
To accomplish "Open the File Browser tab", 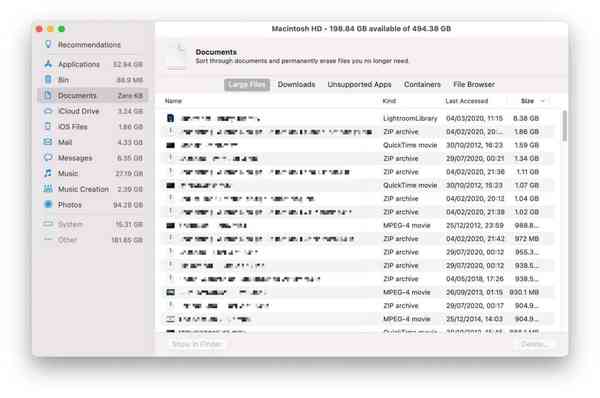I will [x=474, y=85].
